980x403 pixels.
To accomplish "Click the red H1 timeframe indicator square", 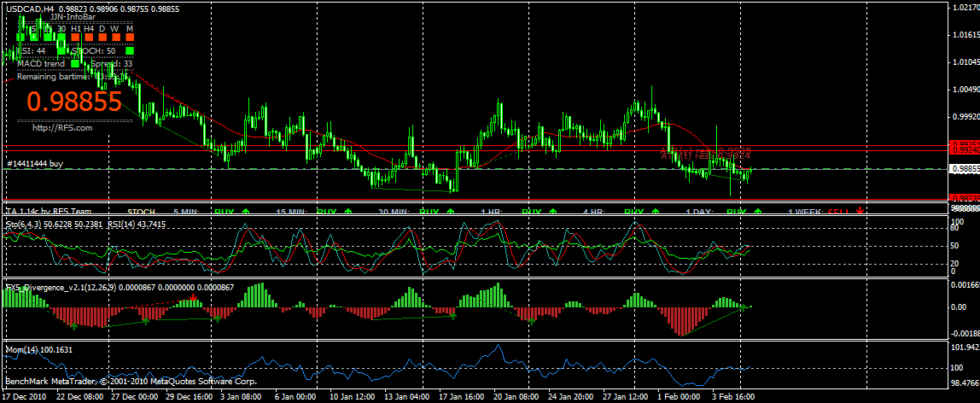I will pos(75,38).
